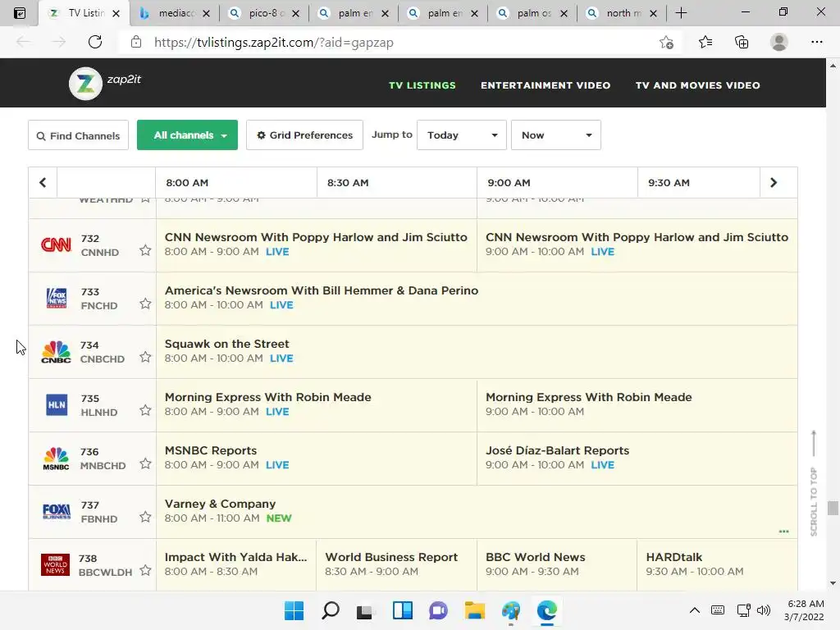Screen dimensions: 840x630
Task: Click the CNN channel logo
Action: [x=56, y=244]
